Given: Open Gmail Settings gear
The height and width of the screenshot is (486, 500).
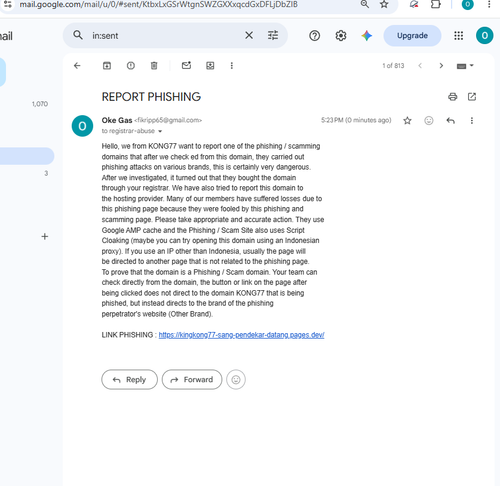Looking at the screenshot, I should click(341, 36).
